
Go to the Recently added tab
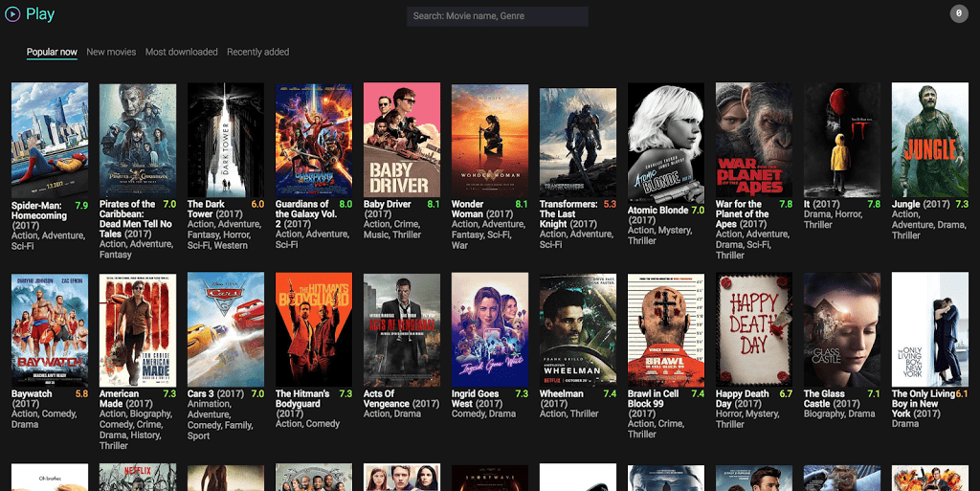[257, 52]
